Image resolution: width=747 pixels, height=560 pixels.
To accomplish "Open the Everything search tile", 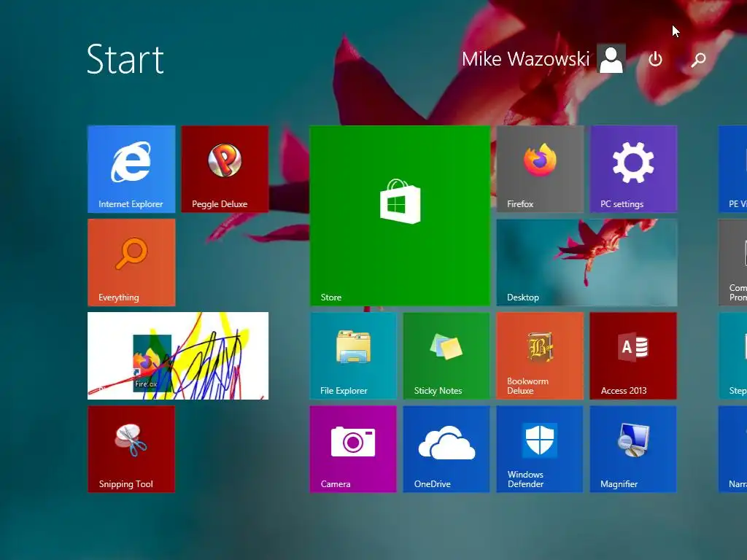I will [131, 262].
